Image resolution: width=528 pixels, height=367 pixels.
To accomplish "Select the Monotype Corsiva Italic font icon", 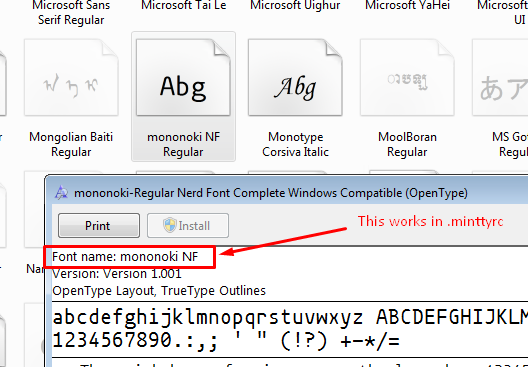I will tap(295, 77).
